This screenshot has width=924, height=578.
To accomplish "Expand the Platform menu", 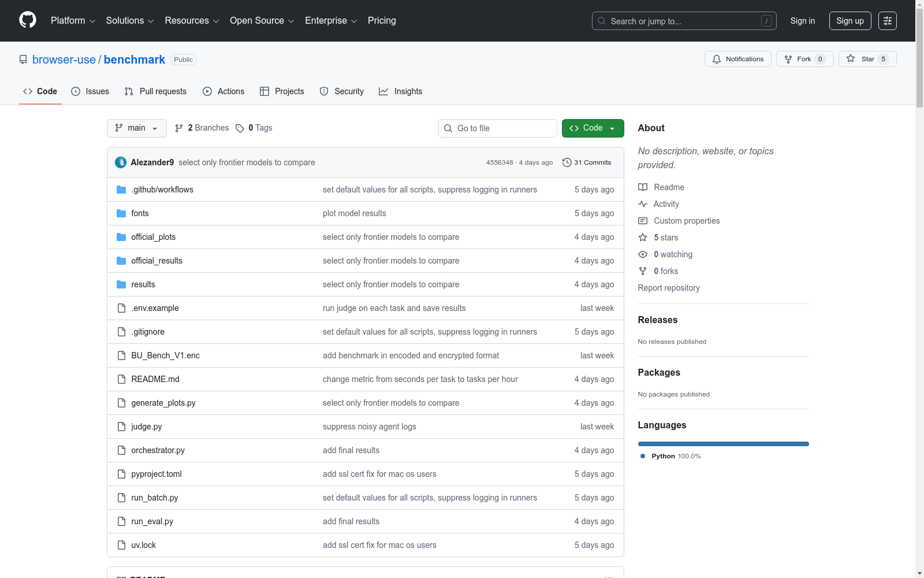I will click(x=73, y=21).
